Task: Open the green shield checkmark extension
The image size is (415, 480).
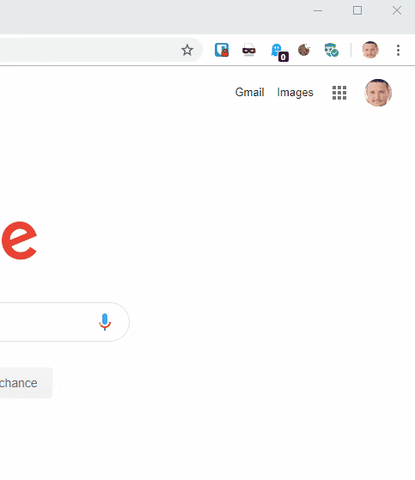Action: coord(332,50)
